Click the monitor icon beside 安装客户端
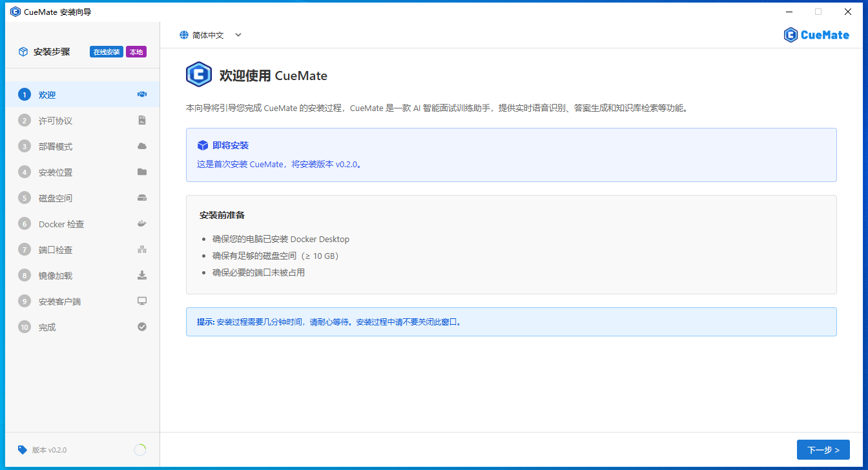This screenshot has height=470, width=868. (x=142, y=301)
